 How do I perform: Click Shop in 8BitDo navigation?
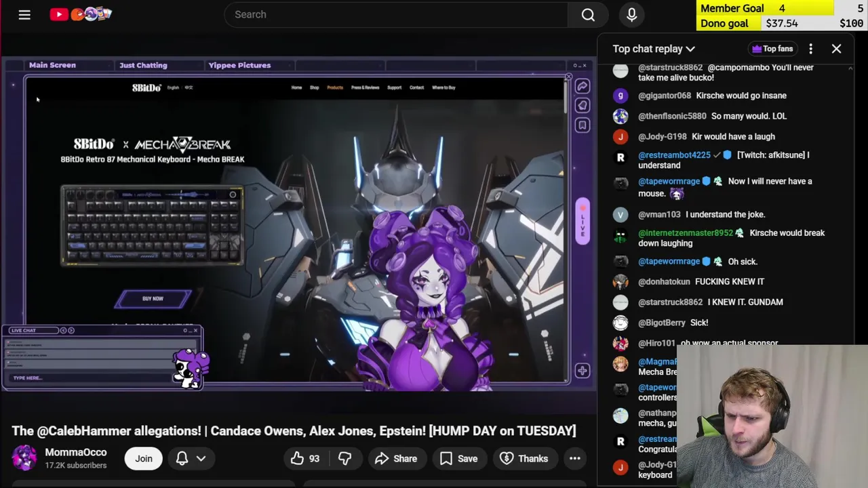314,87
